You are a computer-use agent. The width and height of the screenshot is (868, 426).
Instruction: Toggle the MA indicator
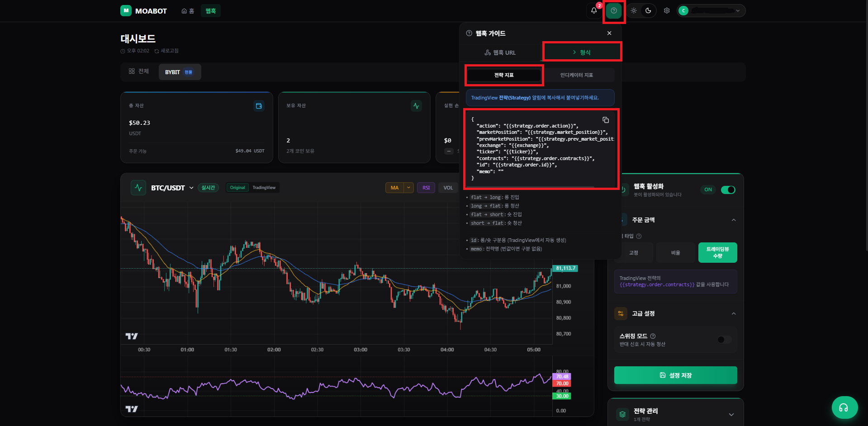point(394,188)
